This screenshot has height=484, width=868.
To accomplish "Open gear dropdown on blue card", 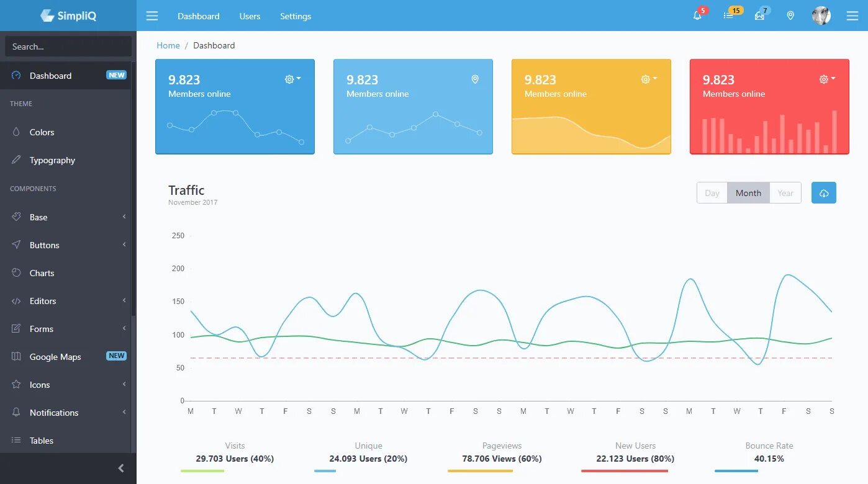I will pyautogui.click(x=292, y=79).
